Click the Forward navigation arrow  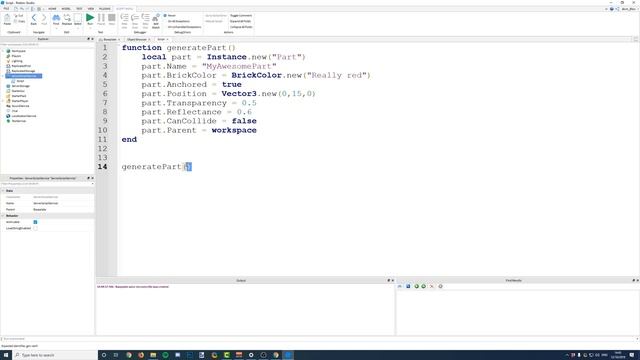44,19
